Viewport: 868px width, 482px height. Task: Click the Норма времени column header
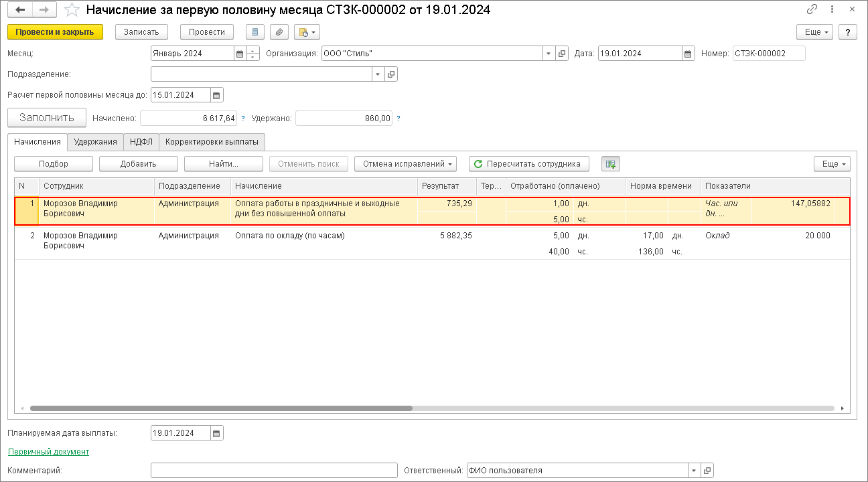(x=664, y=185)
